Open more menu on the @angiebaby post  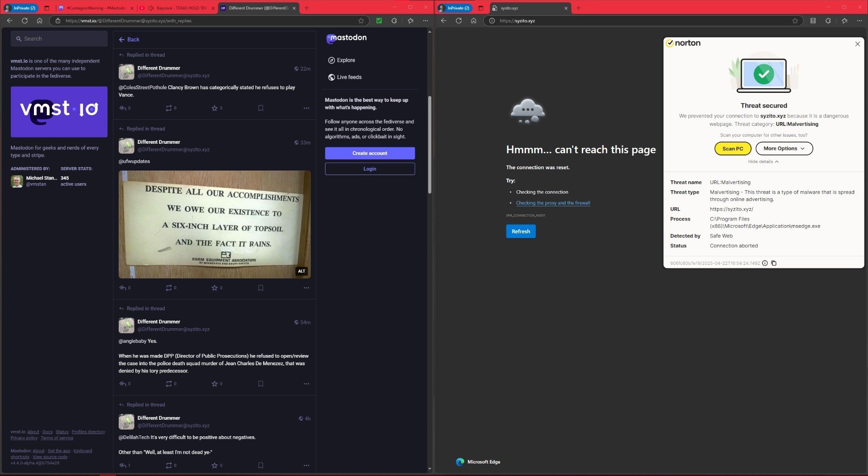(306, 384)
